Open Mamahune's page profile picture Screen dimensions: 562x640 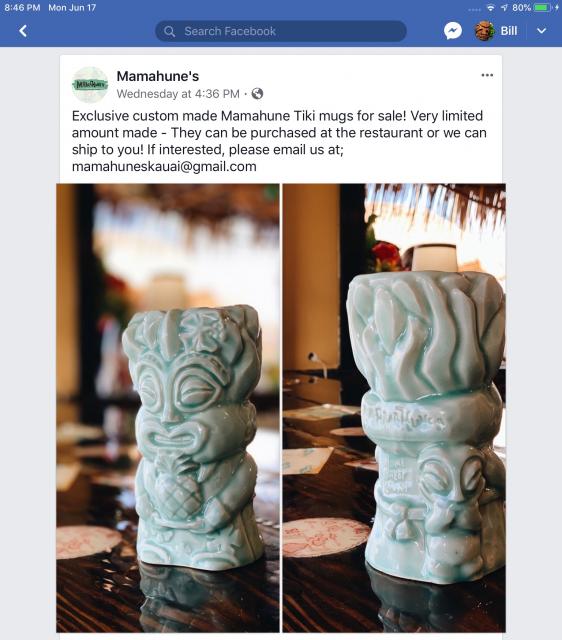tap(90, 84)
